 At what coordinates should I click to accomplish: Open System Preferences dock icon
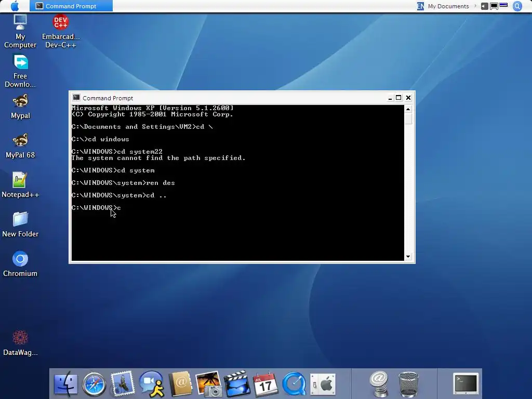pyautogui.click(x=323, y=385)
